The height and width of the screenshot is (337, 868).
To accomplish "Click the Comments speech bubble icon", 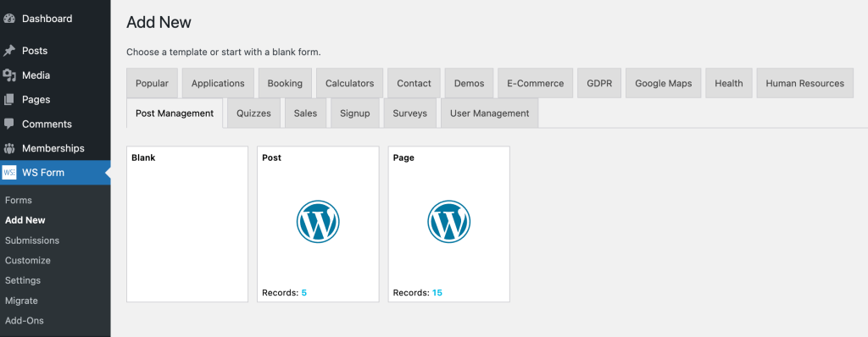I will pos(8,124).
